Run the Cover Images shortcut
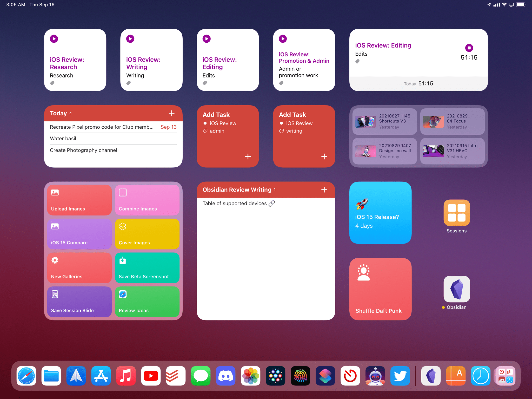The width and height of the screenshot is (532, 399). coord(147,234)
